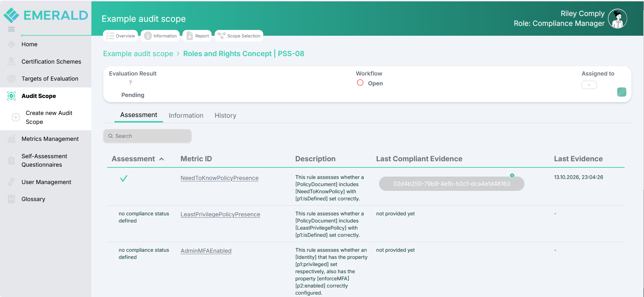Click the Audit Scope target icon

[x=11, y=96]
